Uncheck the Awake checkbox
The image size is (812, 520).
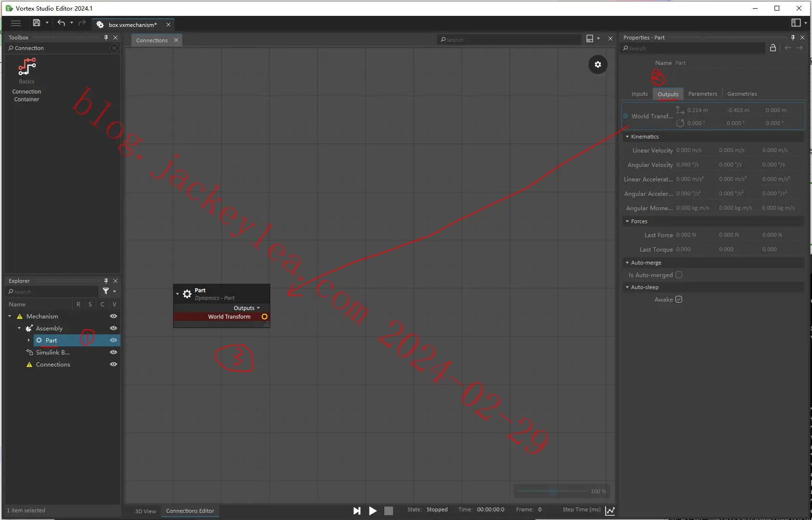(679, 299)
